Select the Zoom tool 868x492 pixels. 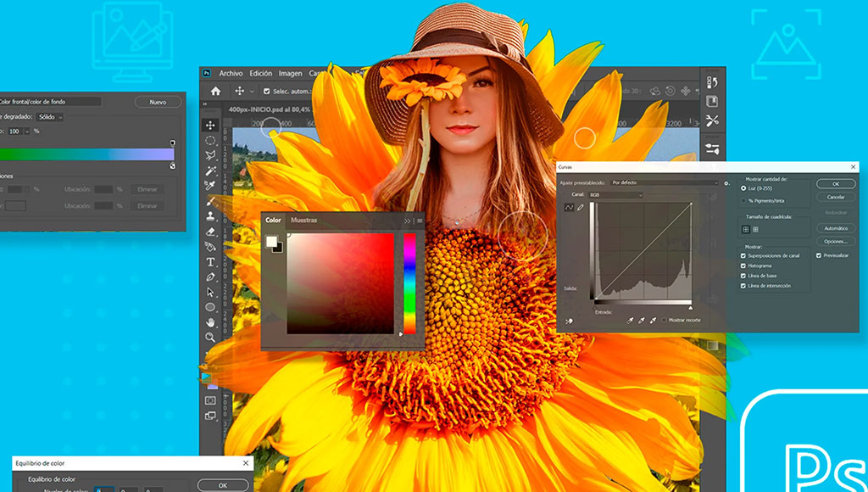pyautogui.click(x=210, y=337)
